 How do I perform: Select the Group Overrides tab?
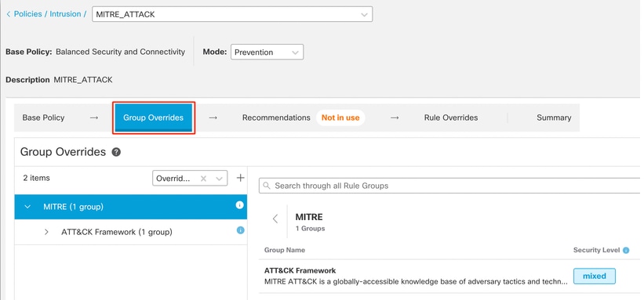[x=153, y=117]
